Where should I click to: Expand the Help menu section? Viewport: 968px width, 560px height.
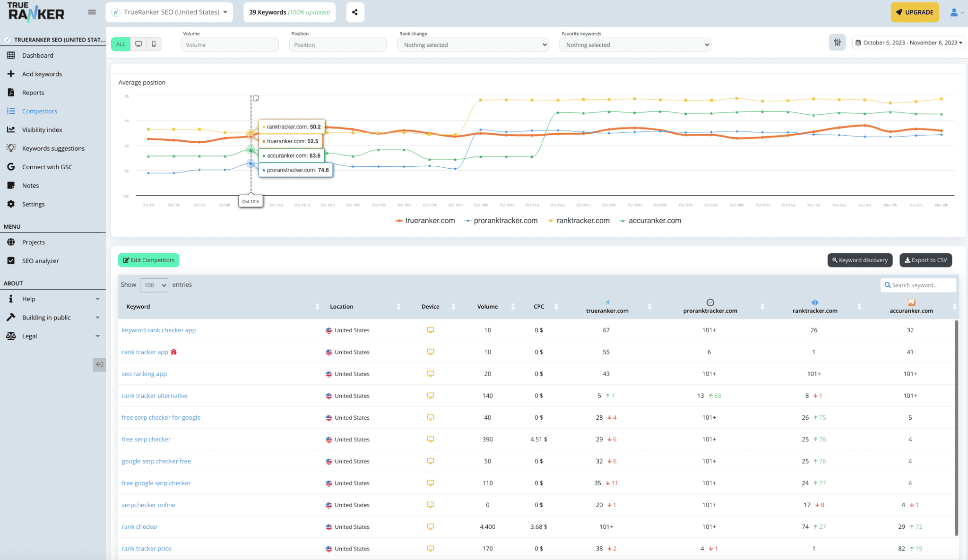53,299
